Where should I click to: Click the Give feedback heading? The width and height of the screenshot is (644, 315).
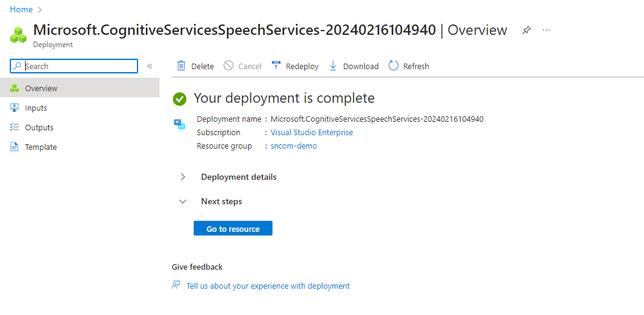pos(197,267)
